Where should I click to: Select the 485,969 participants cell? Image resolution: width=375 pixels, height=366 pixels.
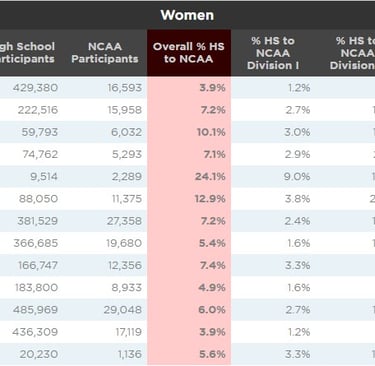(x=35, y=310)
